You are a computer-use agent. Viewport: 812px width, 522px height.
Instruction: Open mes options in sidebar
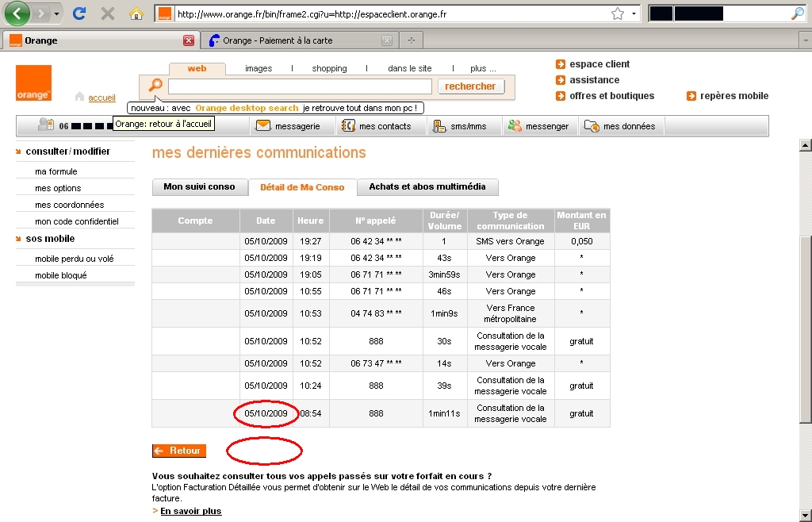click(58, 188)
